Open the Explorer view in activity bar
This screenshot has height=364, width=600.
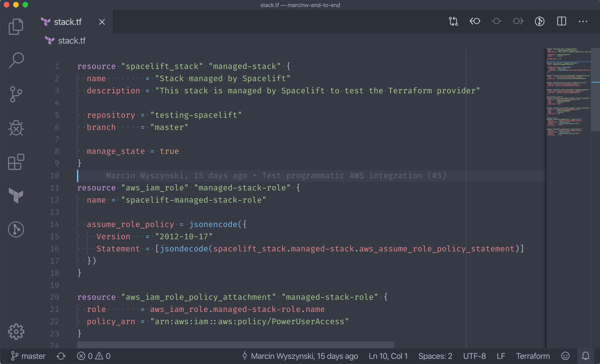tap(16, 27)
